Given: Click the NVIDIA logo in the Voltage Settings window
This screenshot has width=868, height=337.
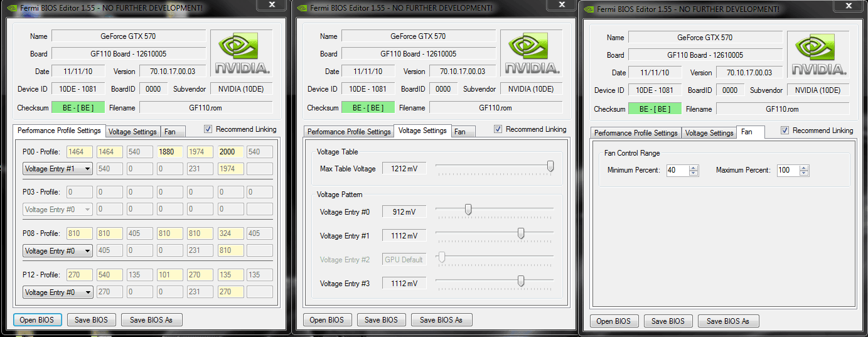Looking at the screenshot, I should tap(532, 53).
